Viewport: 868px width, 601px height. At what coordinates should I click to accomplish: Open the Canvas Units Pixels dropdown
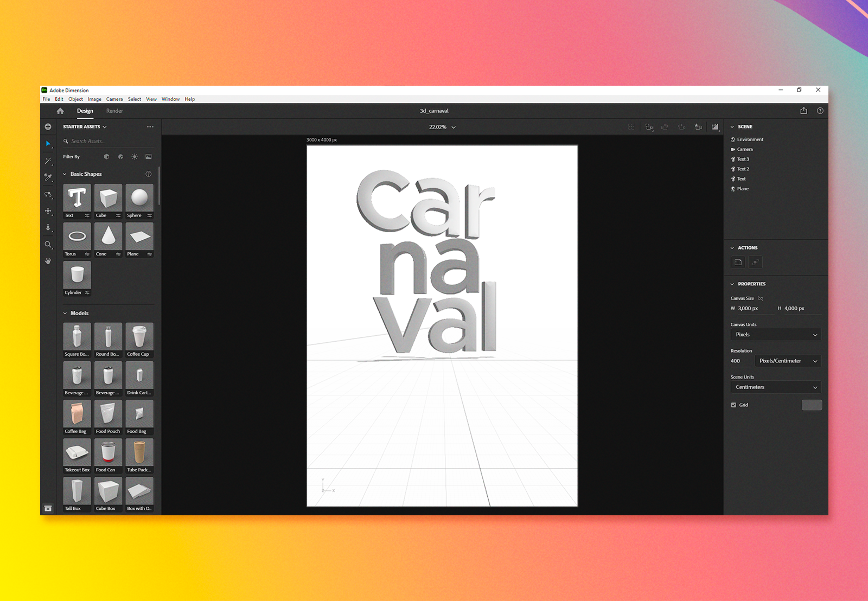click(776, 335)
